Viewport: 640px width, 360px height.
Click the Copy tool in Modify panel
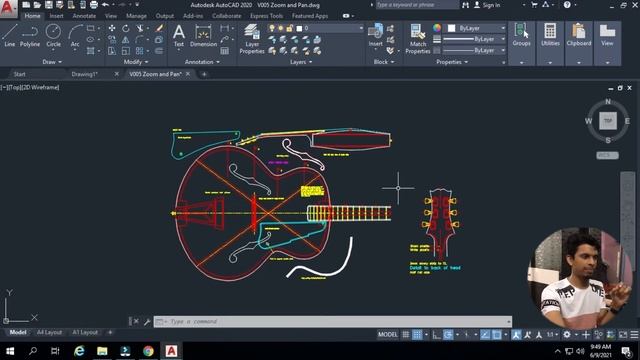coord(112,40)
